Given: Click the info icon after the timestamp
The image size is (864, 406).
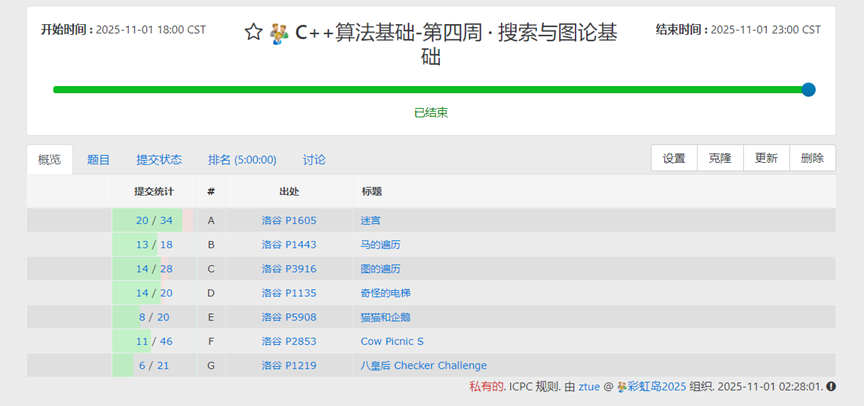Looking at the screenshot, I should click(831, 386).
